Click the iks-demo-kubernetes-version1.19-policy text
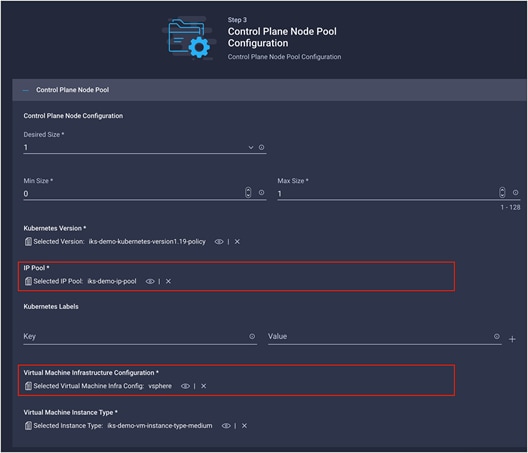The height and width of the screenshot is (453, 528). [x=147, y=241]
